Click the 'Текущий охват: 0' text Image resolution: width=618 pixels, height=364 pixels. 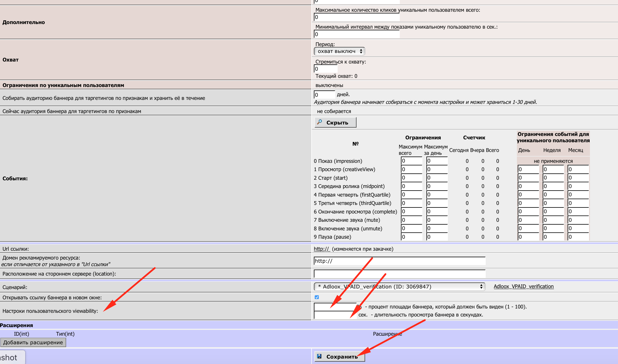(x=336, y=76)
